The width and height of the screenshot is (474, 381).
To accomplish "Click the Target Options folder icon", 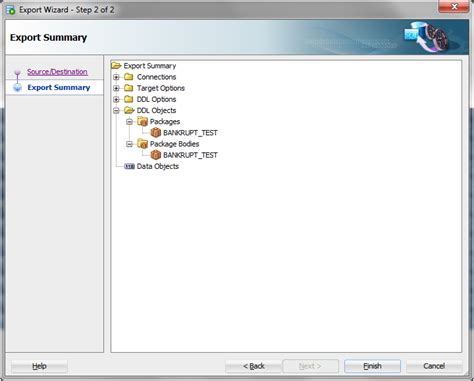I will point(129,88).
